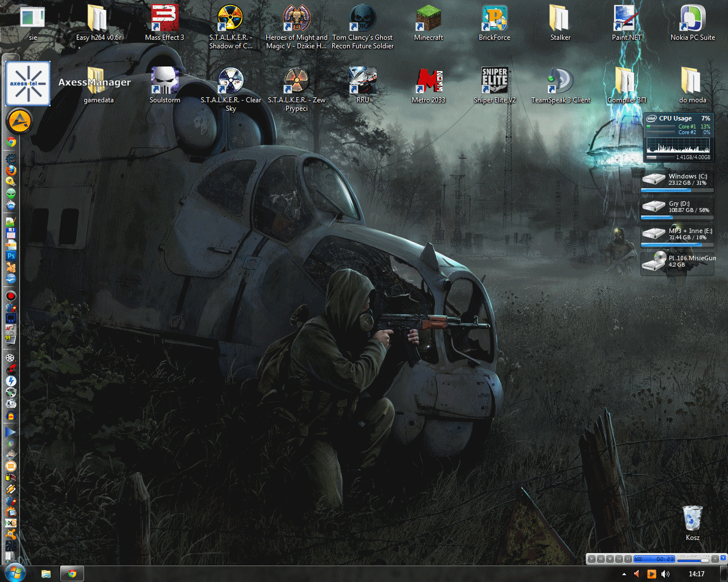Click the blue arrow corner button on mini player
This screenshot has height=582, width=728.
point(723,558)
